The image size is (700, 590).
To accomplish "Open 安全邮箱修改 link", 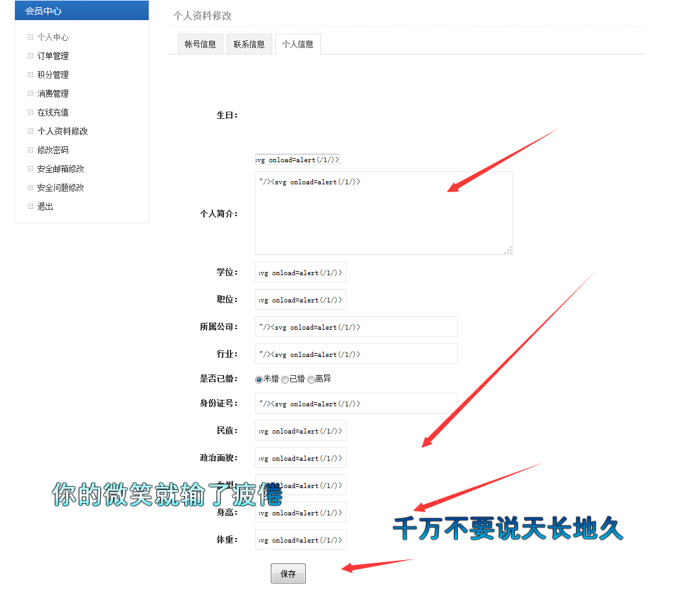I will pos(60,169).
